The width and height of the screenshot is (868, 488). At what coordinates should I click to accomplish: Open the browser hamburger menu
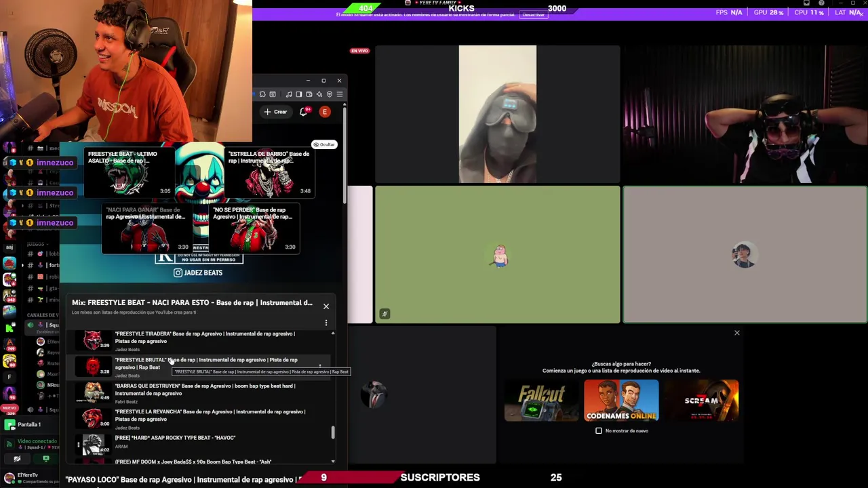340,94
